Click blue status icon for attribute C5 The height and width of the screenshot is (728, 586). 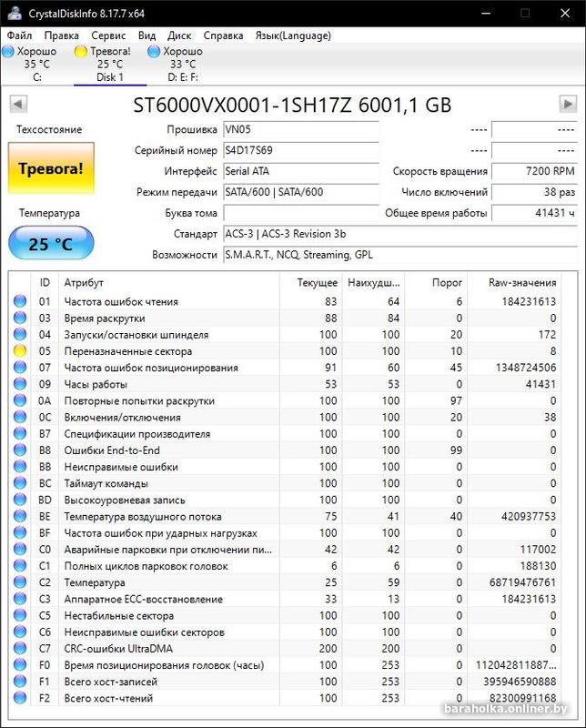point(20,615)
